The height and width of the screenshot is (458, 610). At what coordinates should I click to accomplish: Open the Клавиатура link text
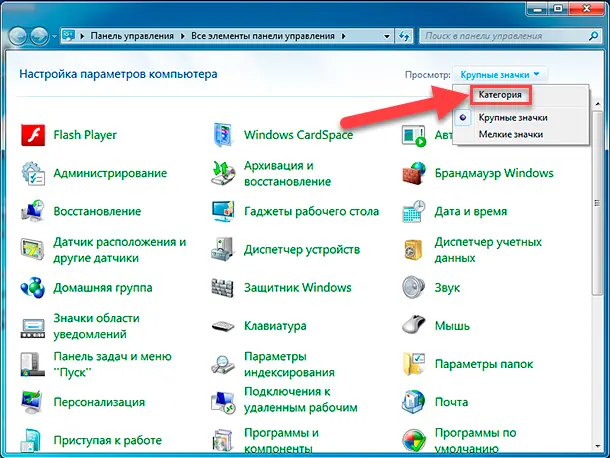click(275, 326)
